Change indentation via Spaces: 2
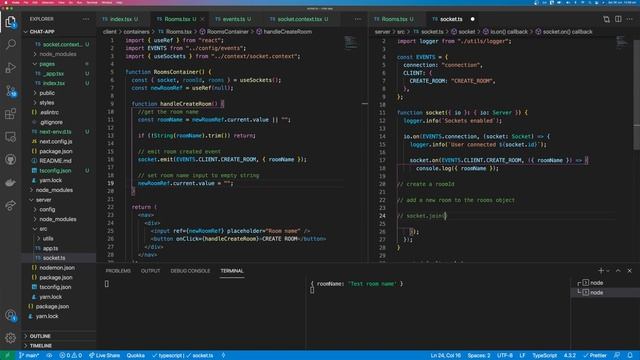640x360 pixels. coord(479,356)
